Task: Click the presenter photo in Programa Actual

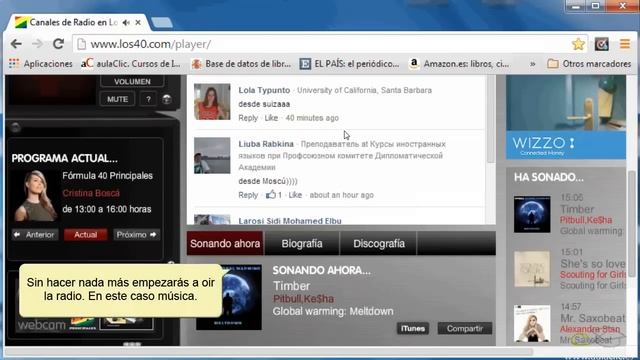Action: click(x=35, y=196)
